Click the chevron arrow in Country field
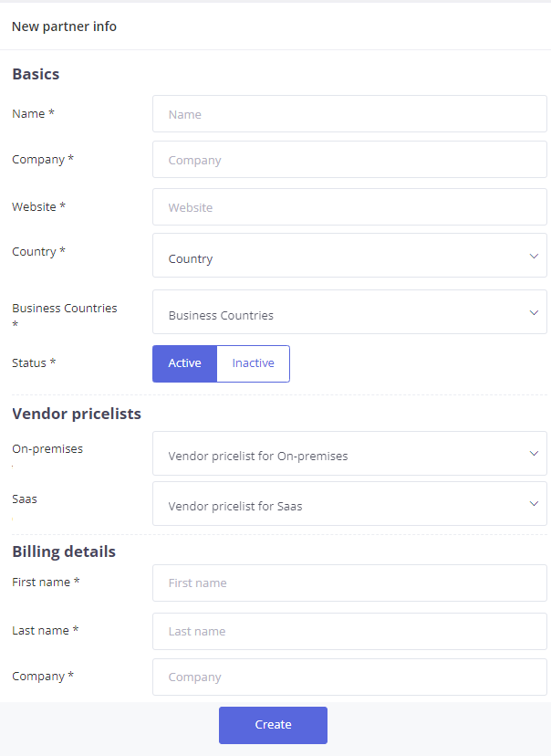 click(x=534, y=257)
